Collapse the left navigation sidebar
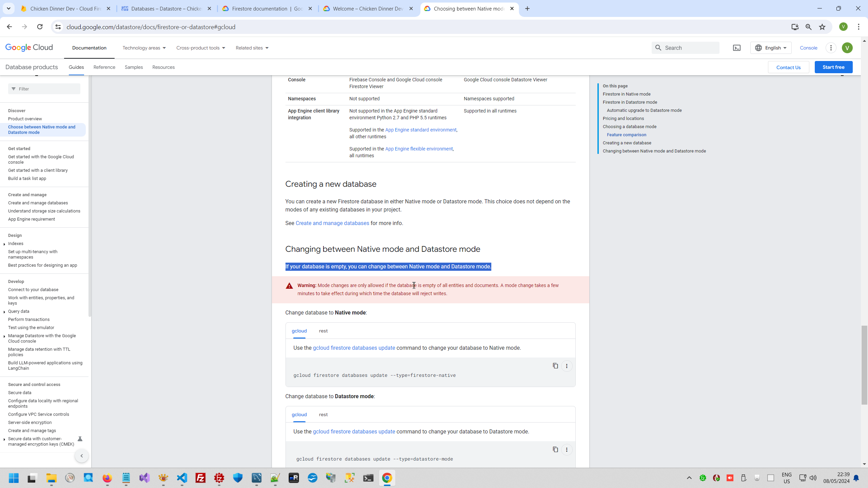Image resolution: width=868 pixels, height=488 pixels. tap(81, 456)
